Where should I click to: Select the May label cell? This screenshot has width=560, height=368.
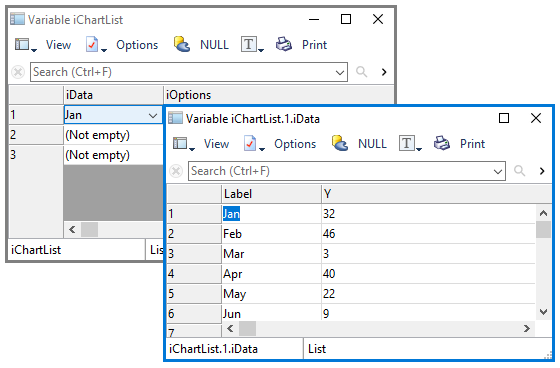click(271, 294)
